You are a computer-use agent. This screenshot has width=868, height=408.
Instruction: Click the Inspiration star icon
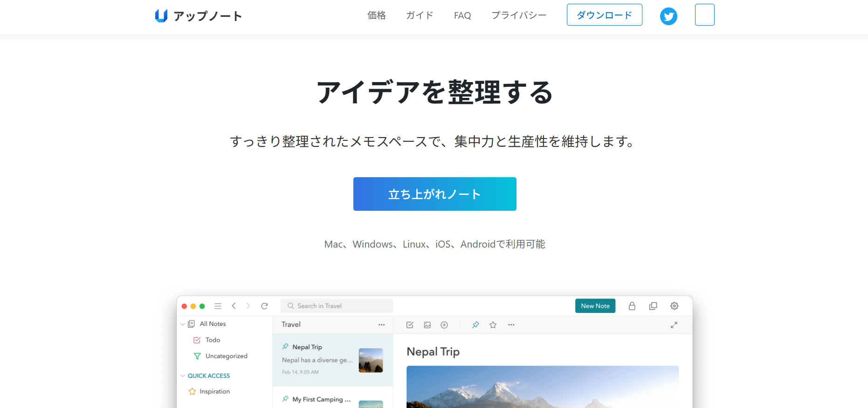192,392
